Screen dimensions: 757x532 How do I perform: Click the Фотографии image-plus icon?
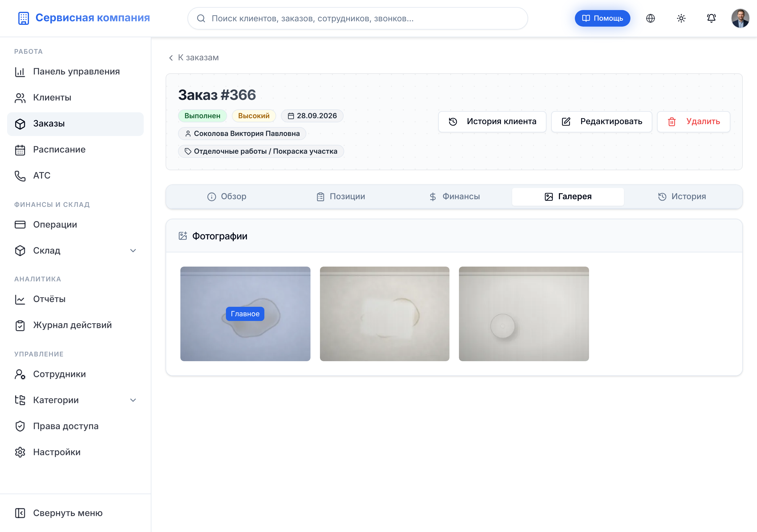pyautogui.click(x=183, y=236)
